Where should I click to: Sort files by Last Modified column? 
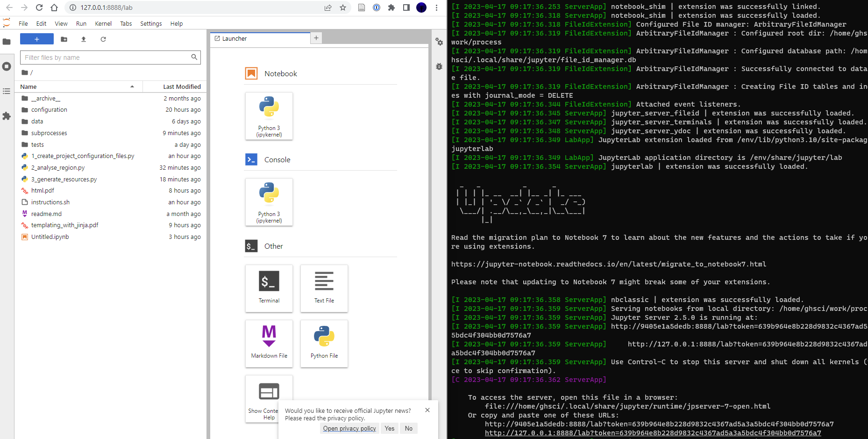point(175,86)
